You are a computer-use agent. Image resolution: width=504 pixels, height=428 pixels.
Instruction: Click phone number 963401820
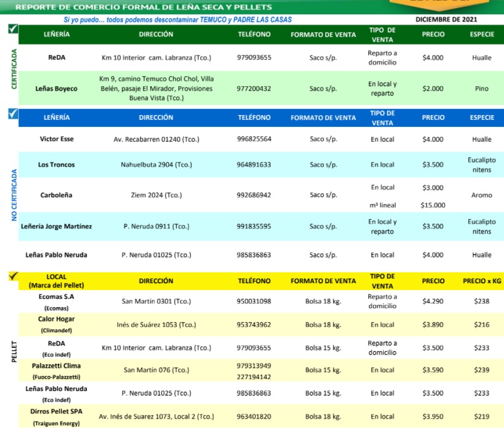pyautogui.click(x=254, y=417)
